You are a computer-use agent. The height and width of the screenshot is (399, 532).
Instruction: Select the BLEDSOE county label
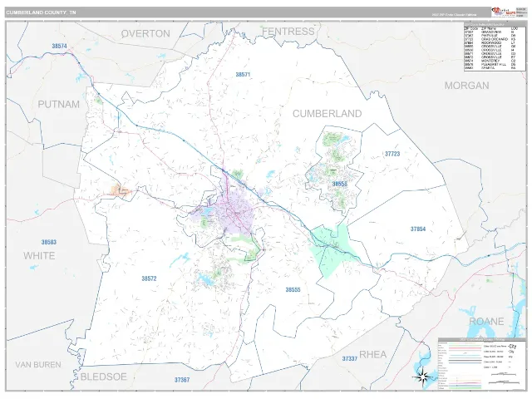(x=103, y=377)
